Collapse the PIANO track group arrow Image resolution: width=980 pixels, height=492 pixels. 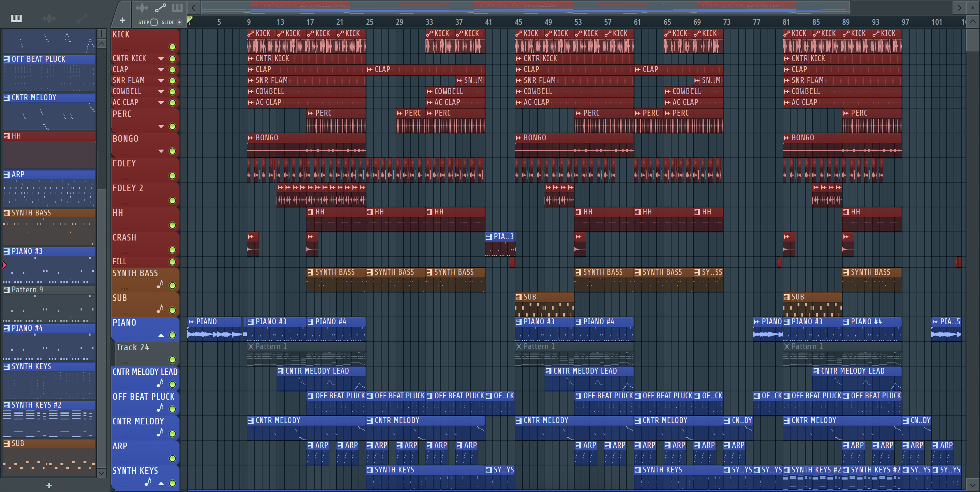[161, 335]
